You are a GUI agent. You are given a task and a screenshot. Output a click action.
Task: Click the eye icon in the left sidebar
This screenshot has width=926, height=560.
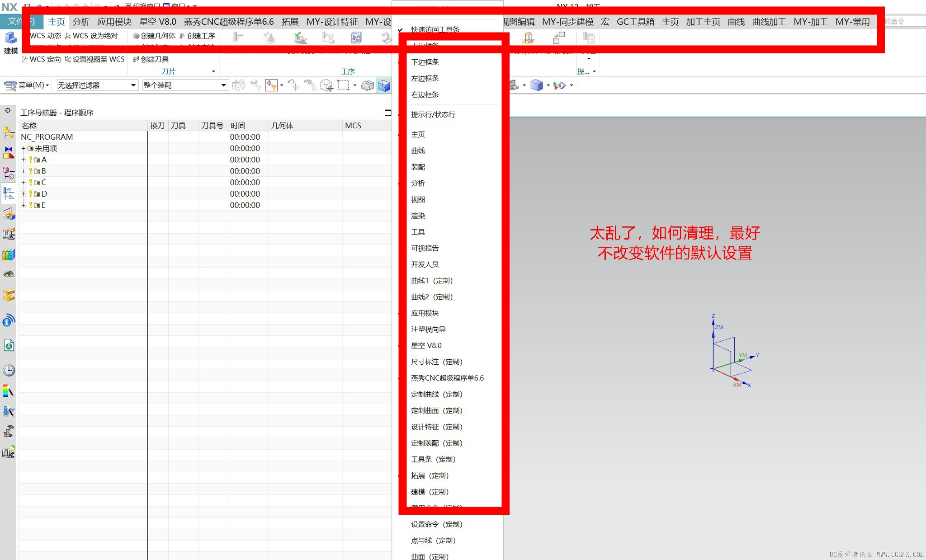coord(9,274)
